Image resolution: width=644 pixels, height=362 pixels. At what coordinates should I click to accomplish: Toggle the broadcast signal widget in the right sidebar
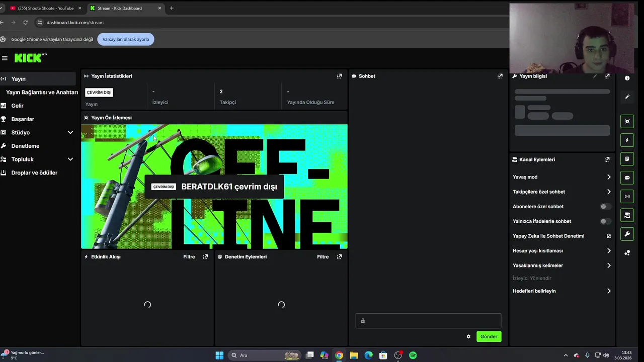(627, 196)
